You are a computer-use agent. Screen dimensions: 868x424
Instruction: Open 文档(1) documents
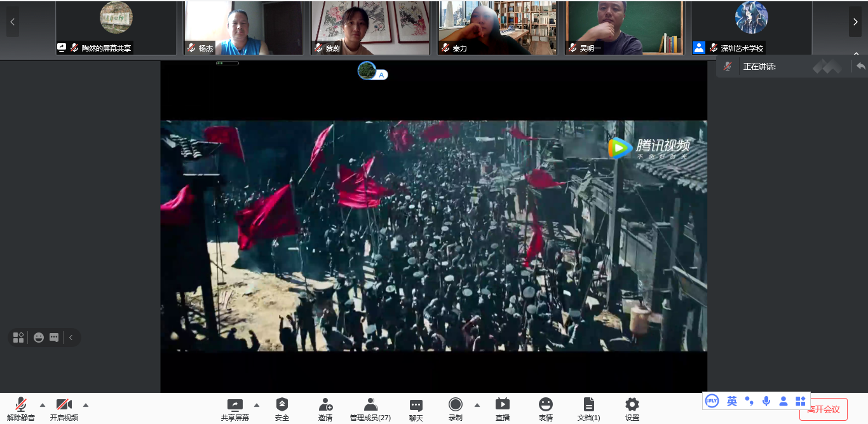click(x=589, y=409)
